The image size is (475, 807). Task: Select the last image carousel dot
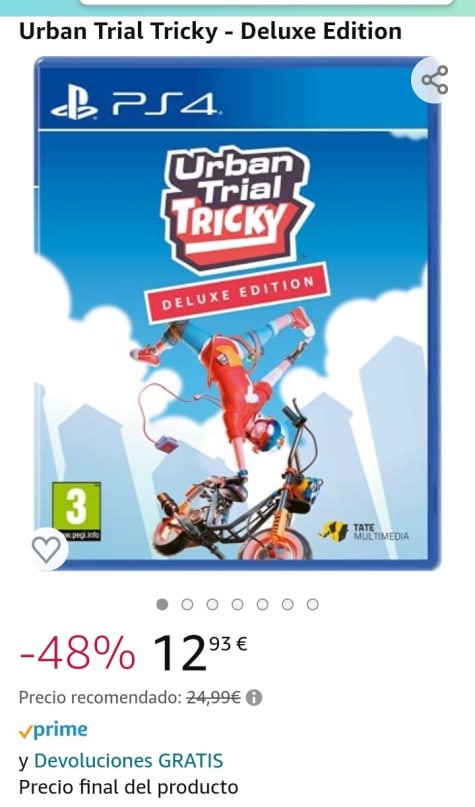tap(312, 604)
